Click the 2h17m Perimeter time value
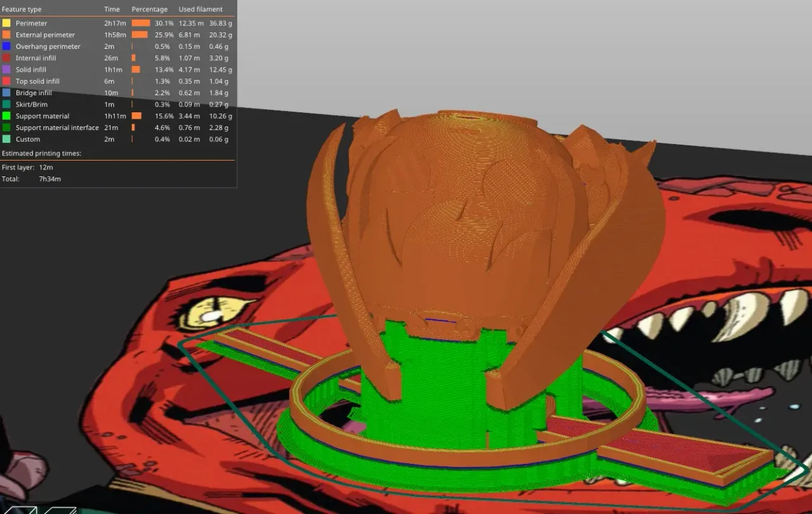This screenshot has width=812, height=514. tap(115, 23)
